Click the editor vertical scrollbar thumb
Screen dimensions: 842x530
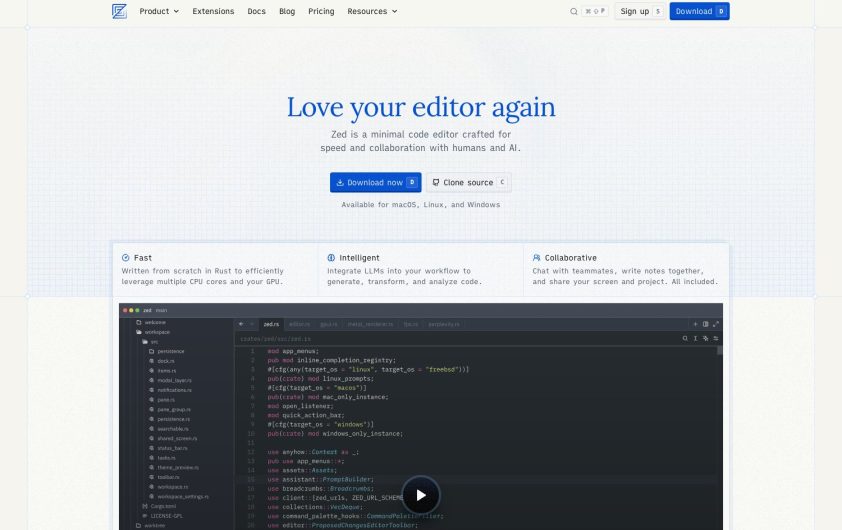point(720,351)
